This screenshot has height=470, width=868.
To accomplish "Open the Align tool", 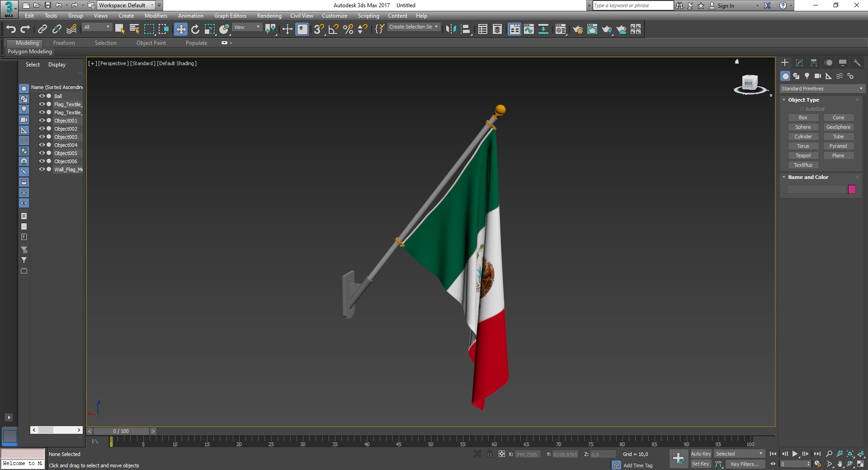I will 465,29.
